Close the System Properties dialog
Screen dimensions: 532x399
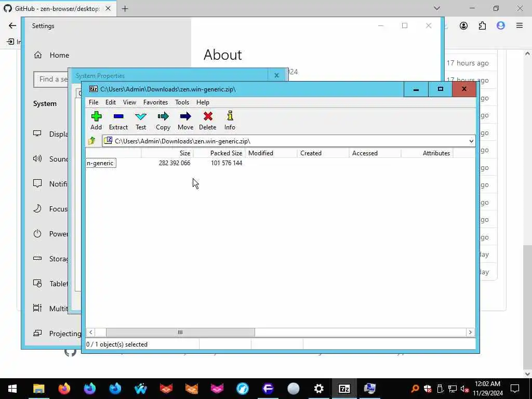coord(276,75)
